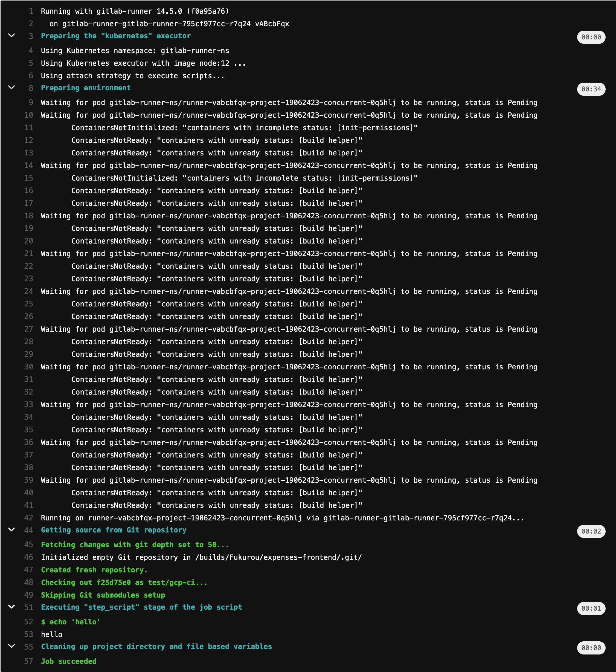Collapse the 'Executing "step_script"' section chevron
616x672 pixels.
(11, 607)
